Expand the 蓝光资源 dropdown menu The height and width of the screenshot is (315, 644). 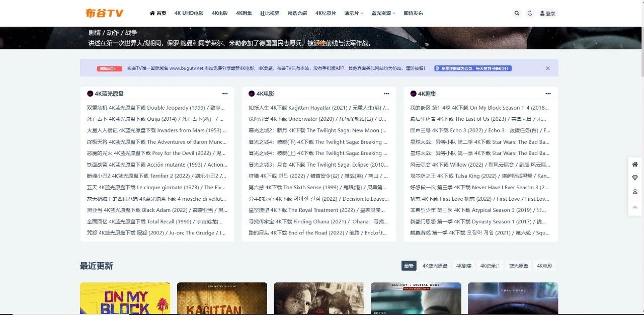[383, 13]
